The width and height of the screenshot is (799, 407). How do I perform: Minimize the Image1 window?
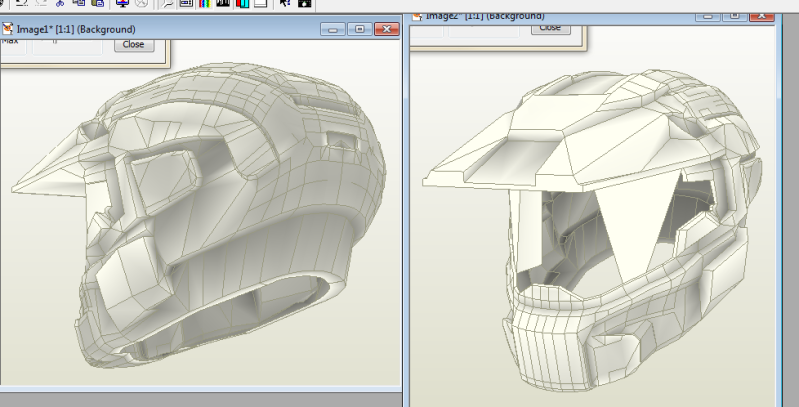point(333,29)
